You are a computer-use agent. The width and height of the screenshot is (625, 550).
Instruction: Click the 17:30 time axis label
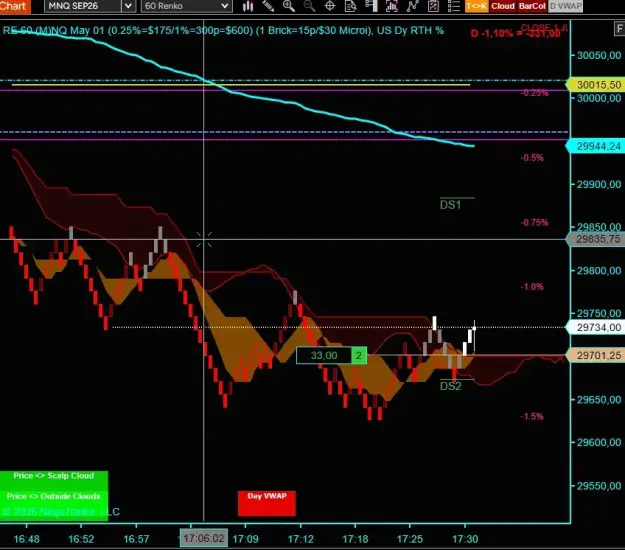[x=465, y=539]
